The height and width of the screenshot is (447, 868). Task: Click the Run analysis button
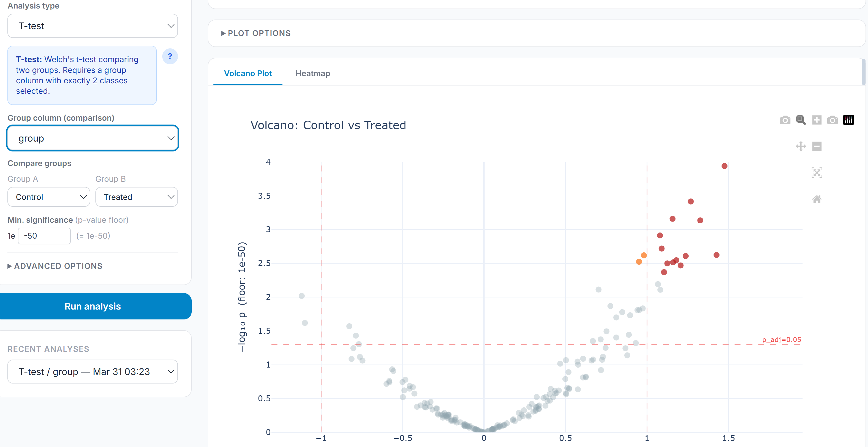coord(93,306)
